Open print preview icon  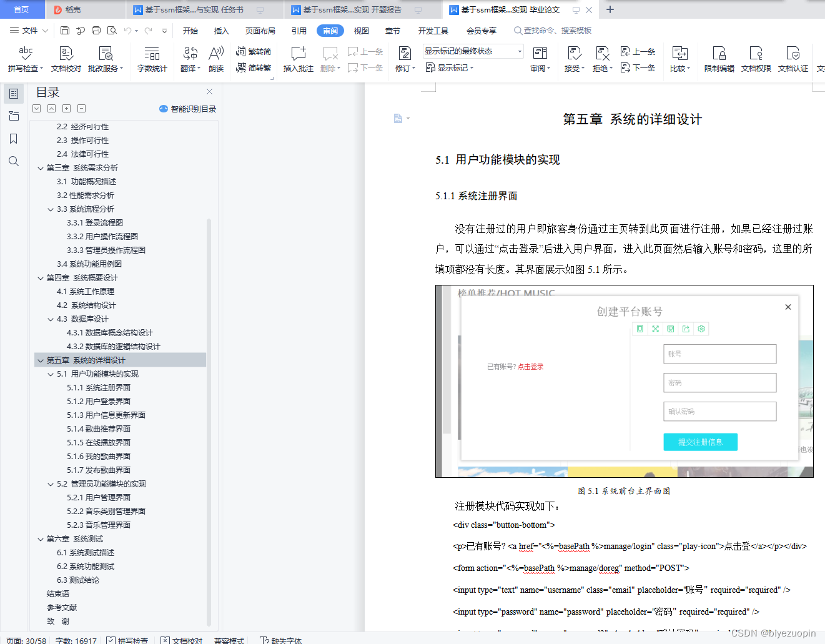coord(112,30)
